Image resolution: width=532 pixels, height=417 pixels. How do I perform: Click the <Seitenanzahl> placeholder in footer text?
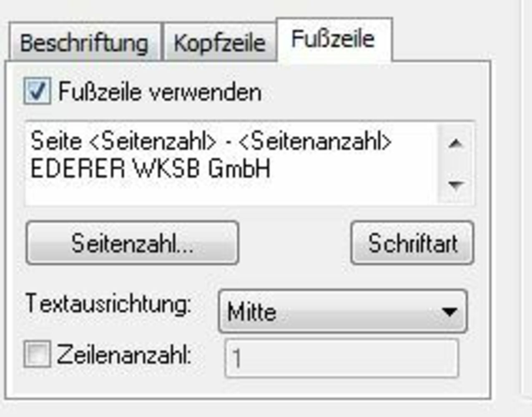(x=315, y=142)
